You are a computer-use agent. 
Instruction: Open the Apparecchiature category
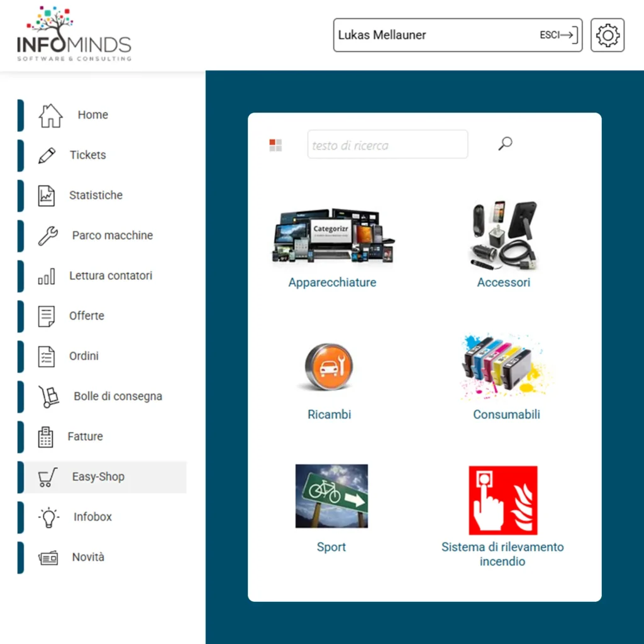tap(332, 282)
